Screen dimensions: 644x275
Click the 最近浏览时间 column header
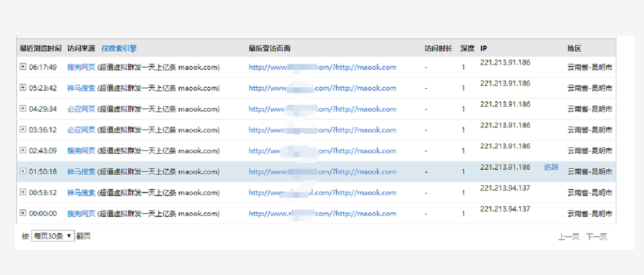pyautogui.click(x=41, y=49)
